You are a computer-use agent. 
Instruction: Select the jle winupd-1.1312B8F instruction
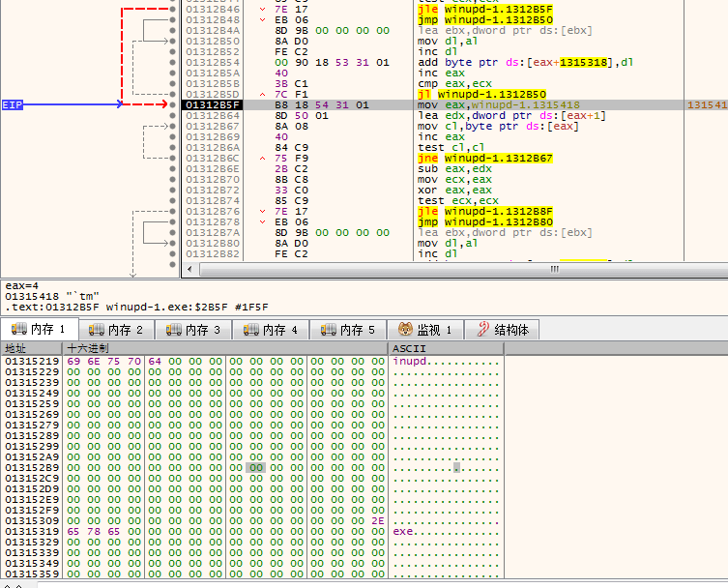(485, 212)
